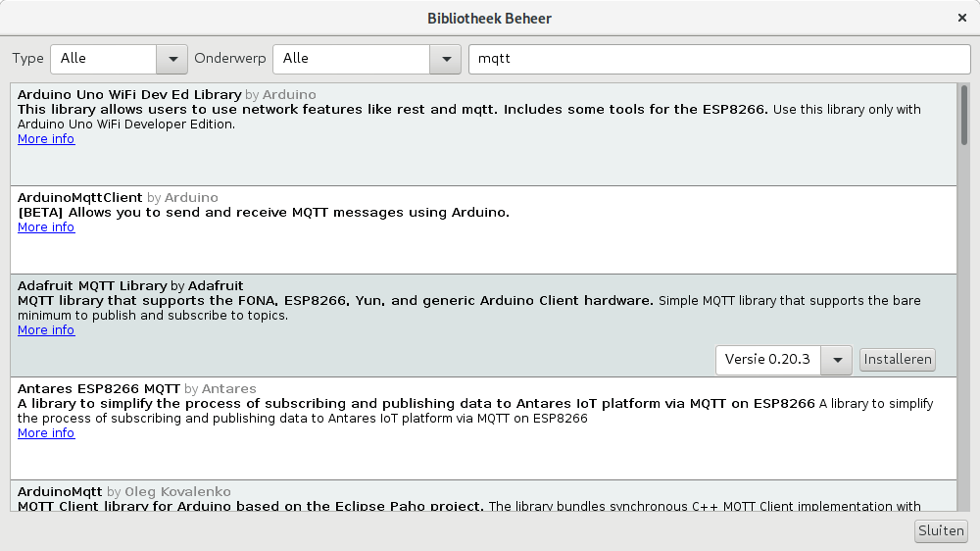Open More info for Adafruit MQTT Library

(x=46, y=330)
